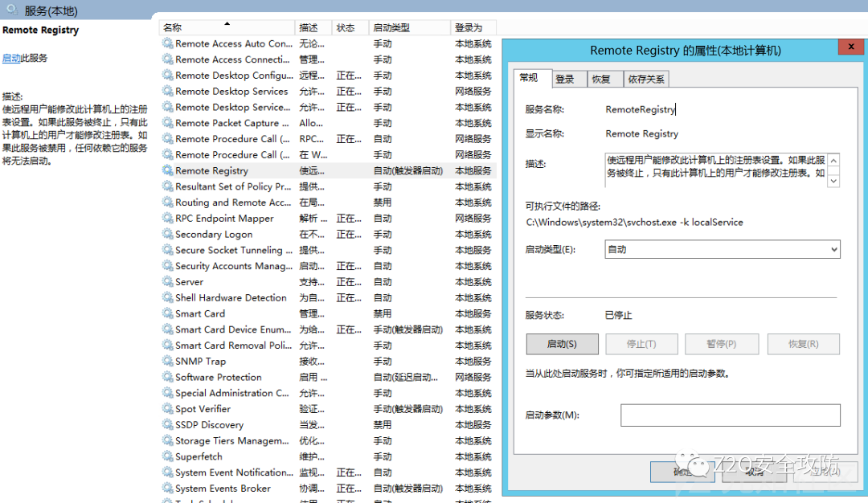
Task: Click the description text box in dialog
Action: click(716, 170)
